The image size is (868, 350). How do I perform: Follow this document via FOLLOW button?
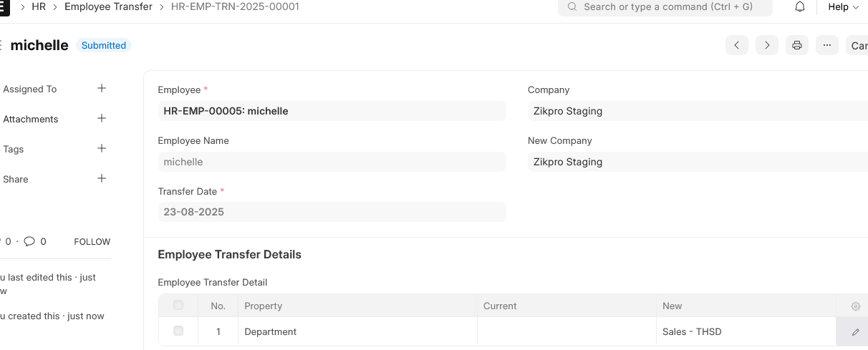tap(92, 242)
